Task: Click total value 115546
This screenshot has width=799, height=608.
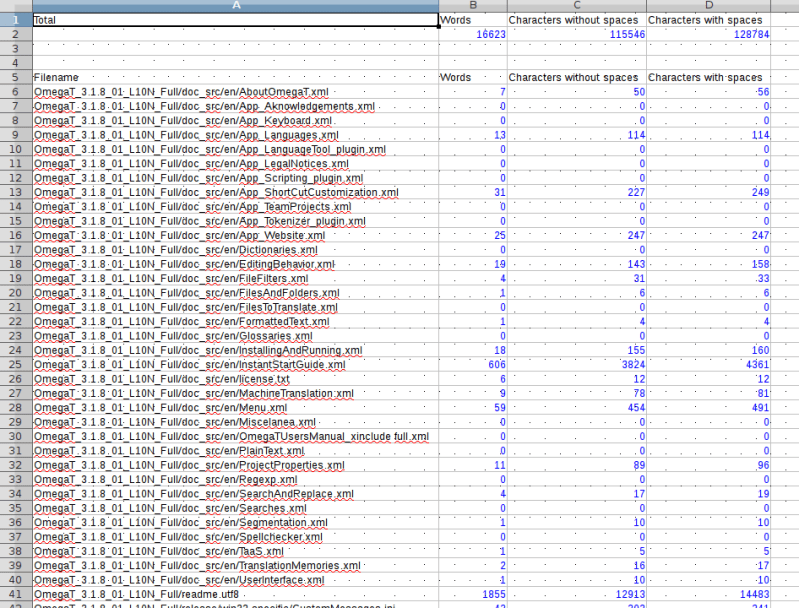Action: coord(577,34)
